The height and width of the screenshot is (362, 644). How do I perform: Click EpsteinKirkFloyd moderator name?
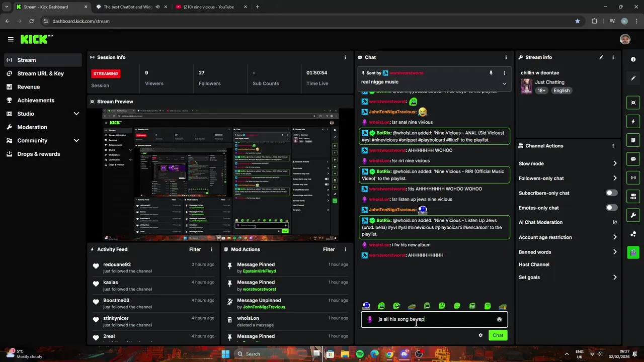(x=259, y=271)
